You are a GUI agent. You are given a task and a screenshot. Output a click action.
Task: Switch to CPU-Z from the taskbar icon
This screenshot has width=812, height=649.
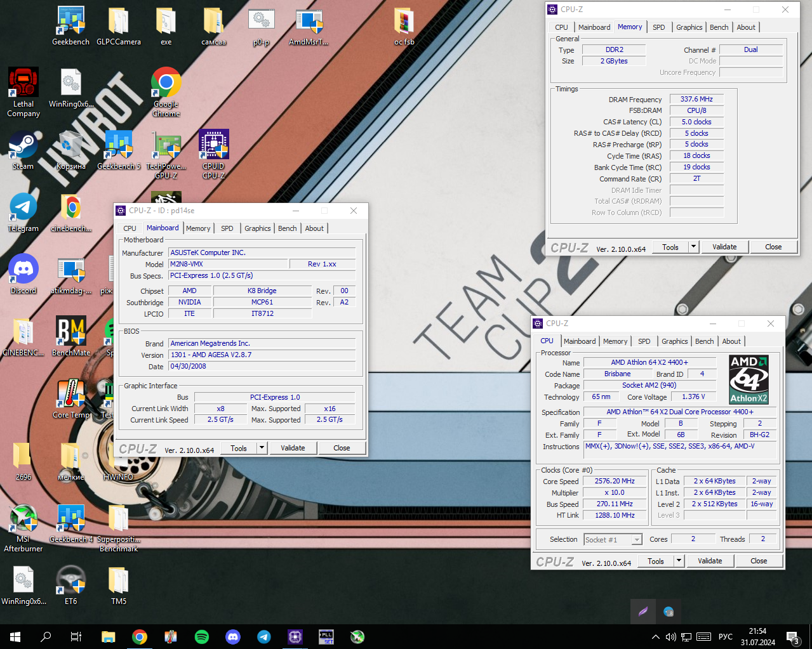coord(295,636)
